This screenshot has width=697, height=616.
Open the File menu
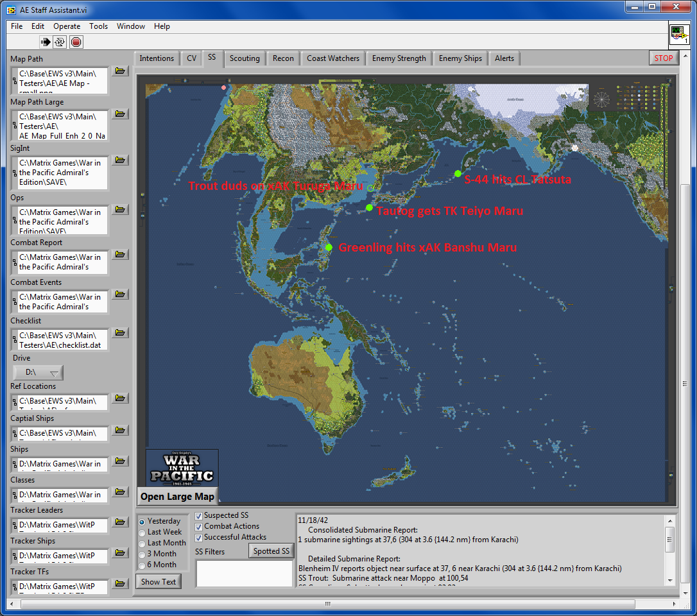(x=17, y=26)
